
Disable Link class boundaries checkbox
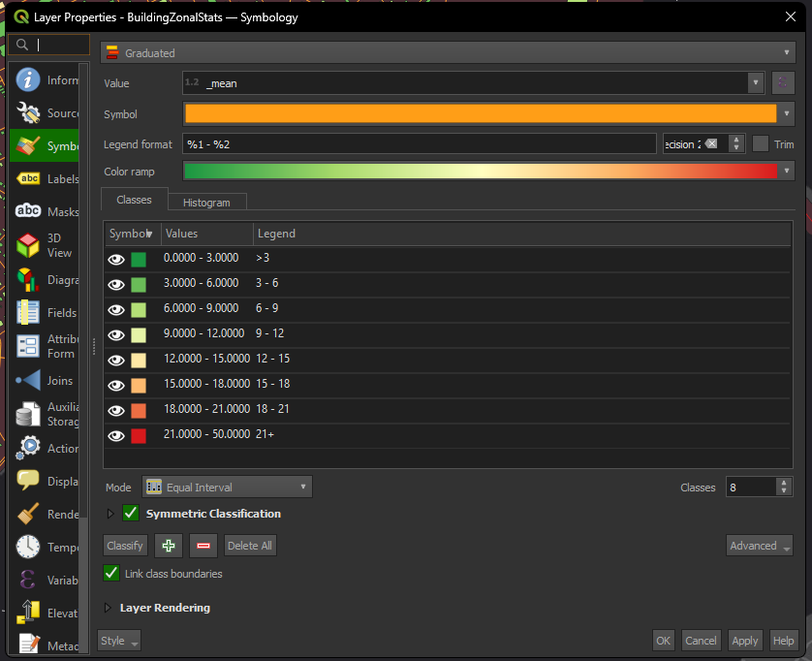(x=111, y=574)
